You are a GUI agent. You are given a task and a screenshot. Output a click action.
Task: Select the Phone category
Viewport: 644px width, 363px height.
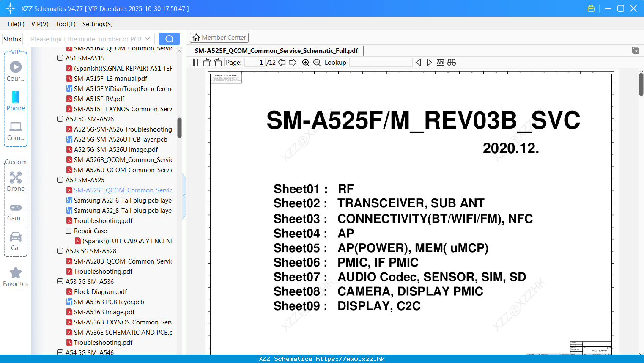pos(16,101)
